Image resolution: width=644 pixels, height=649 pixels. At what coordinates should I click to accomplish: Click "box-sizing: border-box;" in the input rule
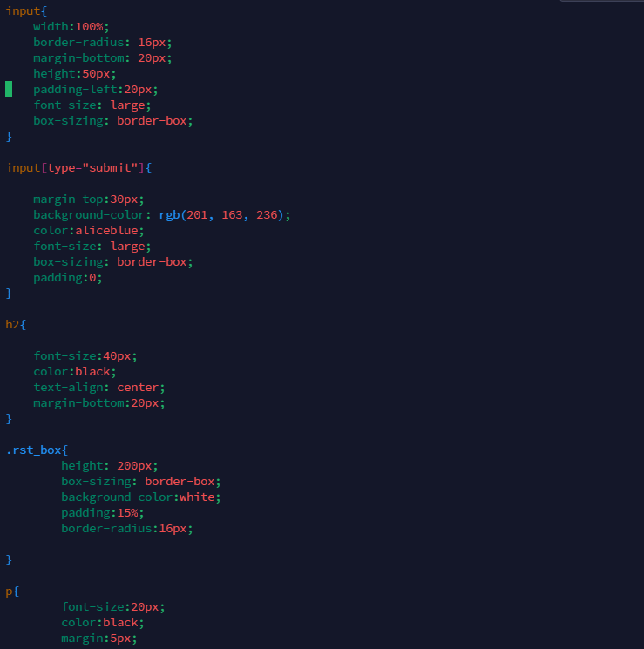pyautogui.click(x=113, y=121)
